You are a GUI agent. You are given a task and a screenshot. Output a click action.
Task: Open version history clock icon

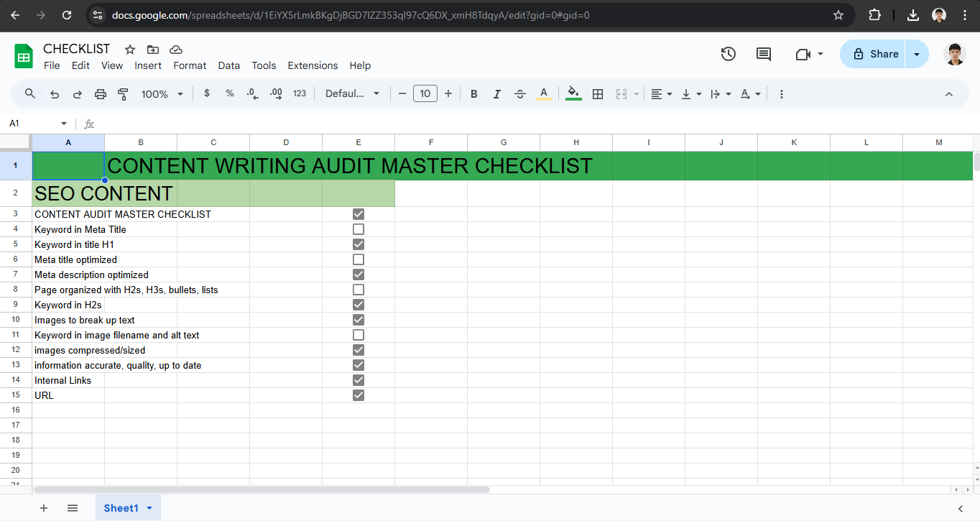(729, 54)
